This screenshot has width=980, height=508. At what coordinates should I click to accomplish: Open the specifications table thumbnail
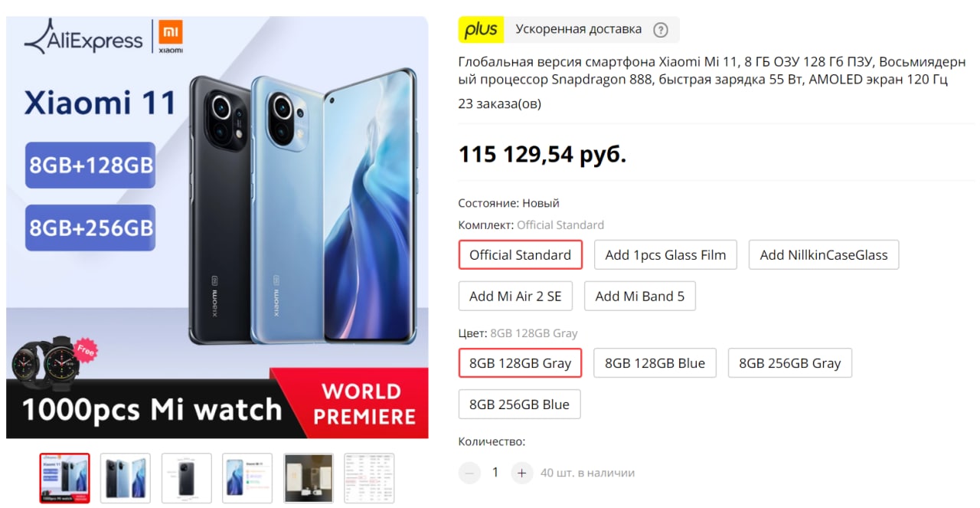tap(369, 478)
